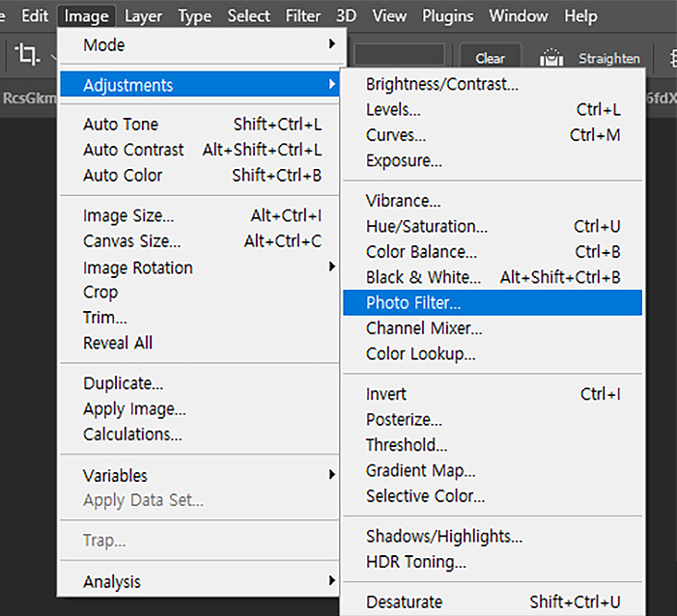This screenshot has height=616, width=677.
Task: Select HDR Toning adjustment
Action: pyautogui.click(x=493, y=562)
